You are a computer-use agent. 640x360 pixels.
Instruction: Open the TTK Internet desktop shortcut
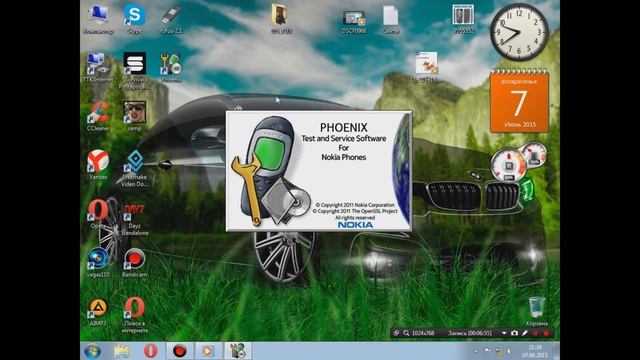pyautogui.click(x=98, y=67)
